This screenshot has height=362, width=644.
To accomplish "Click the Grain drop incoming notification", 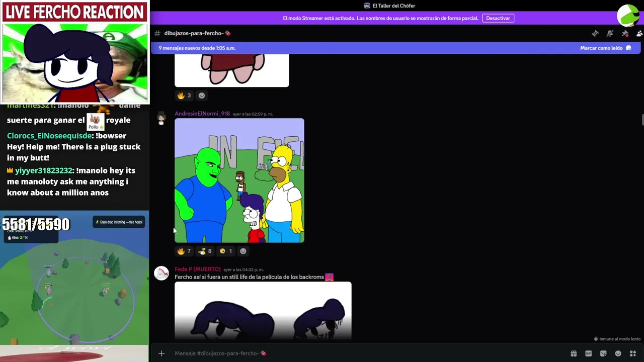I will pos(119,222).
